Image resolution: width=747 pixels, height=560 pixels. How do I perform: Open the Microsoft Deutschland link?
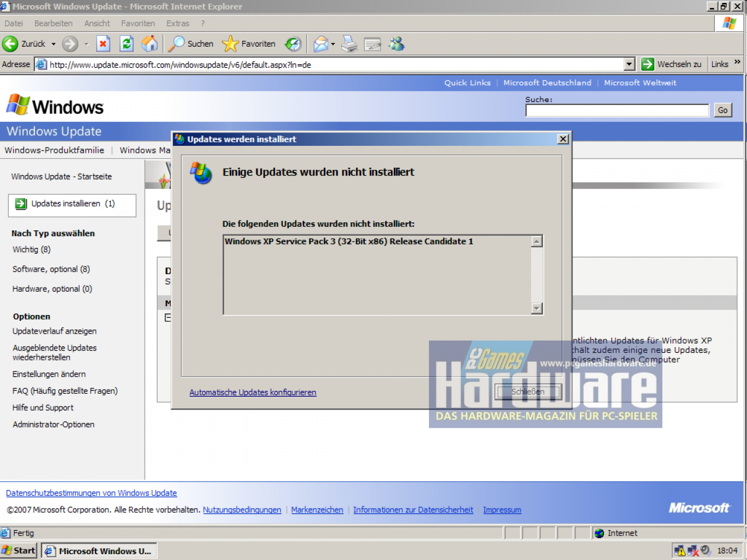pyautogui.click(x=547, y=83)
